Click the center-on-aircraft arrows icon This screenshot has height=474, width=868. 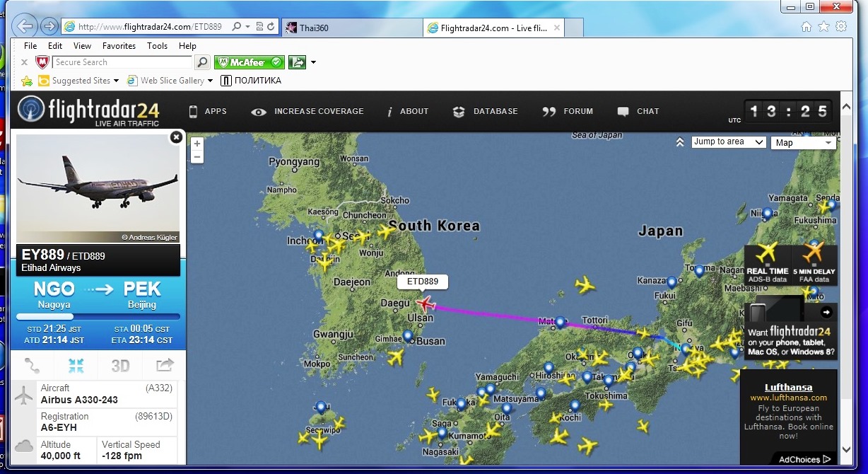76,366
